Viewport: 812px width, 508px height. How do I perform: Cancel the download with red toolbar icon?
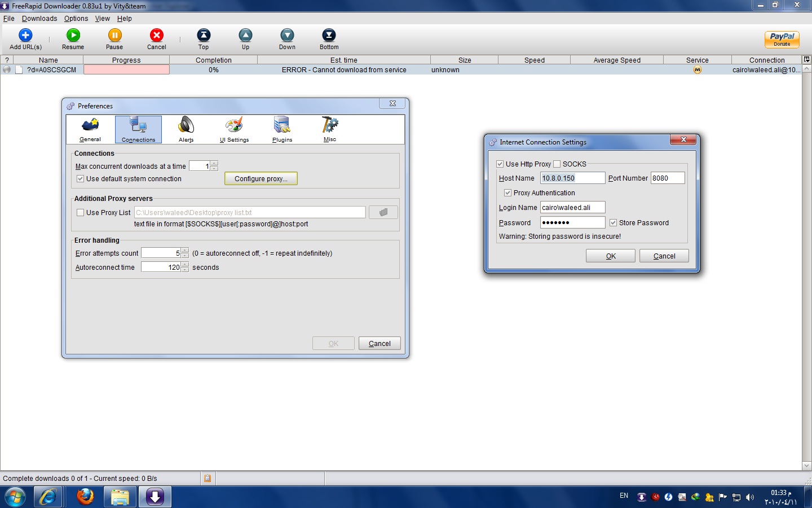157,36
